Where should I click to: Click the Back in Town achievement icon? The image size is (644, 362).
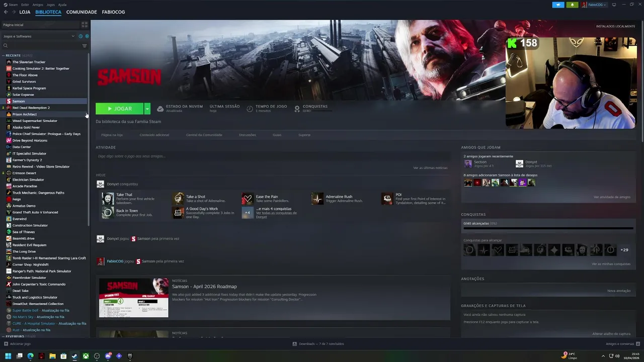(x=108, y=213)
